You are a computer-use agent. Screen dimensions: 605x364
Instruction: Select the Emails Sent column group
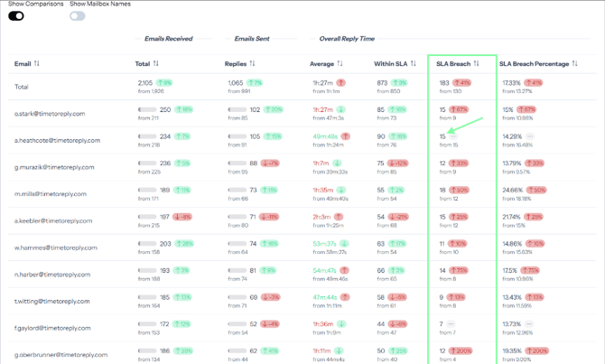tap(252, 39)
